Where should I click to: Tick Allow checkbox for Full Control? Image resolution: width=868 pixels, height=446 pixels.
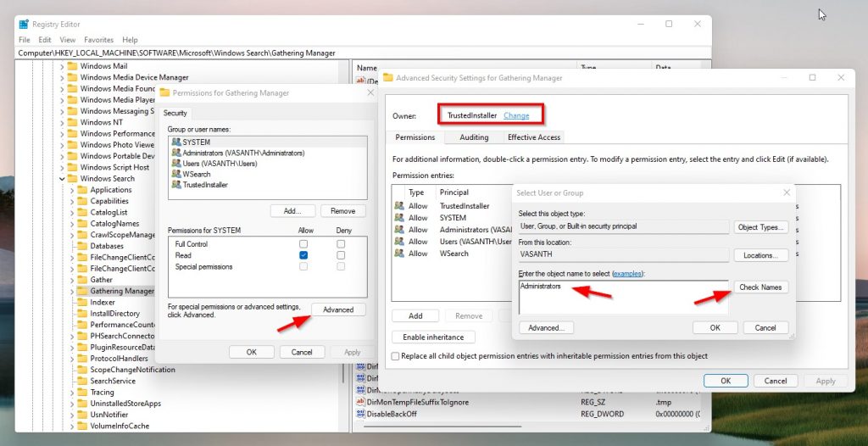point(303,244)
